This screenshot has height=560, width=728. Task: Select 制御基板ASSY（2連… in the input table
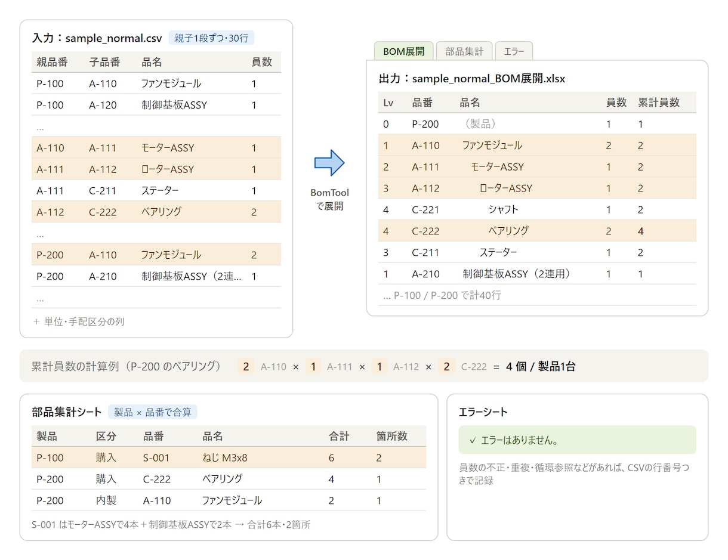tap(191, 276)
